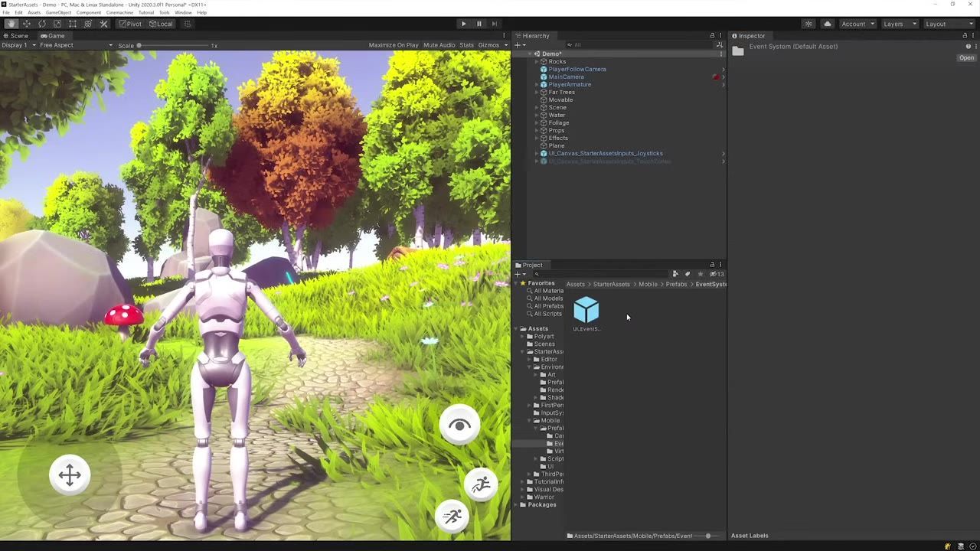Tap the jump icon in Game view

click(x=481, y=484)
